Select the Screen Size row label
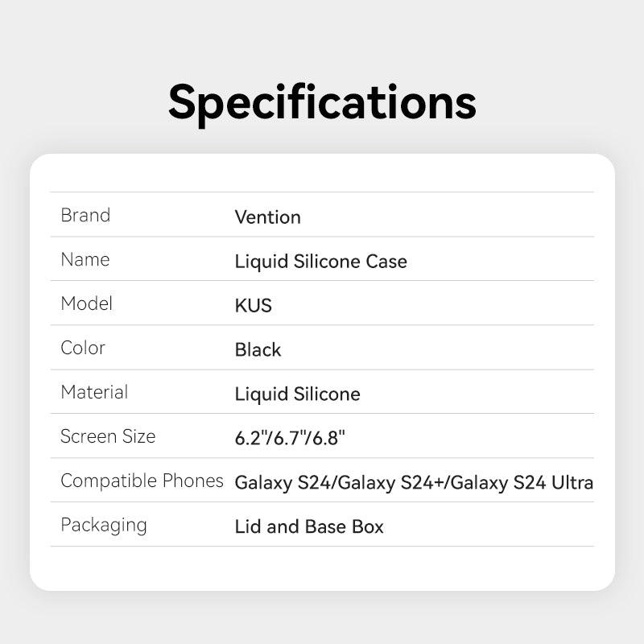 108,437
